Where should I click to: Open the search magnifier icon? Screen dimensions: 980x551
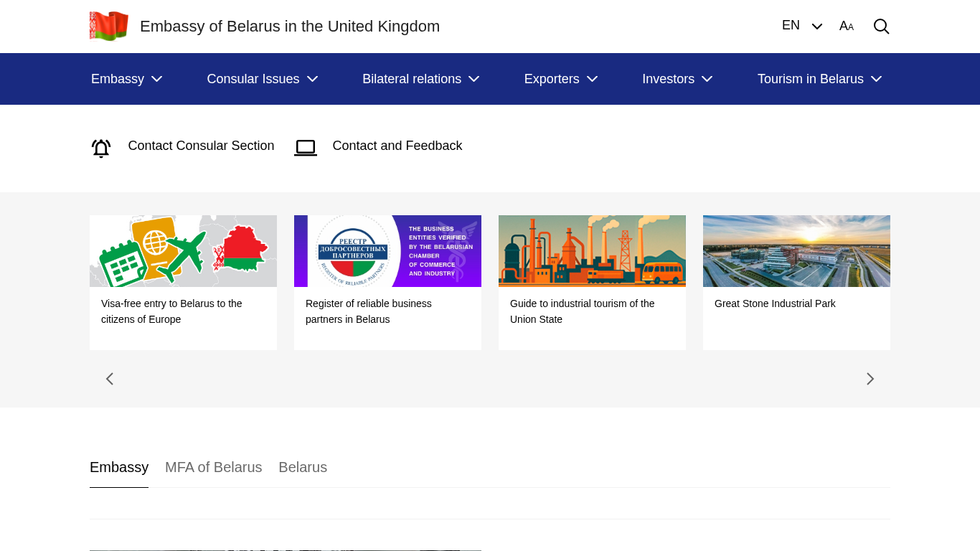[x=881, y=27]
